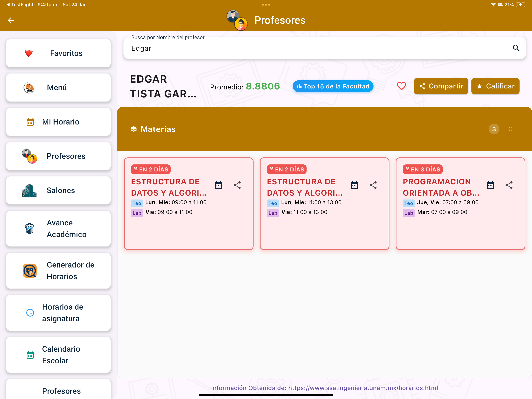532x399 pixels.
Task: Click the Teo tag Jue, Vie 07:00
Action: click(x=409, y=203)
